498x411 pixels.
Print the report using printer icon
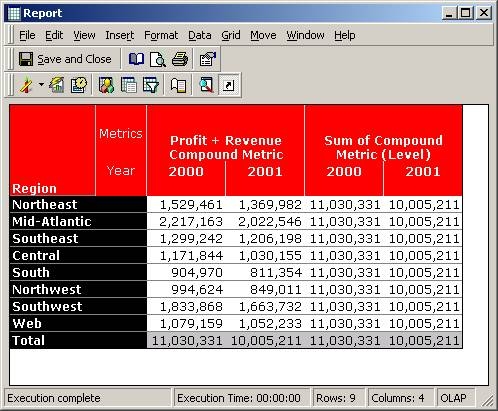coord(180,59)
